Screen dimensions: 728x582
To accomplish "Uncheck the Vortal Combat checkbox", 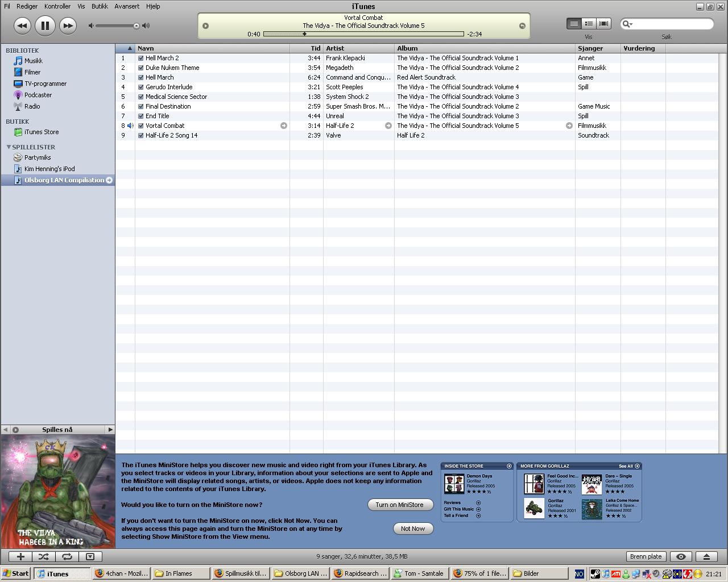I will pyautogui.click(x=140, y=126).
